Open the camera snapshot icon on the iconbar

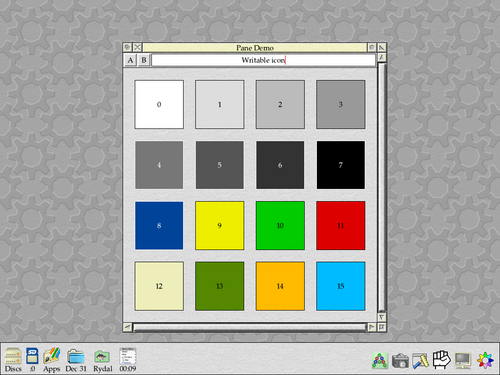tap(400, 361)
